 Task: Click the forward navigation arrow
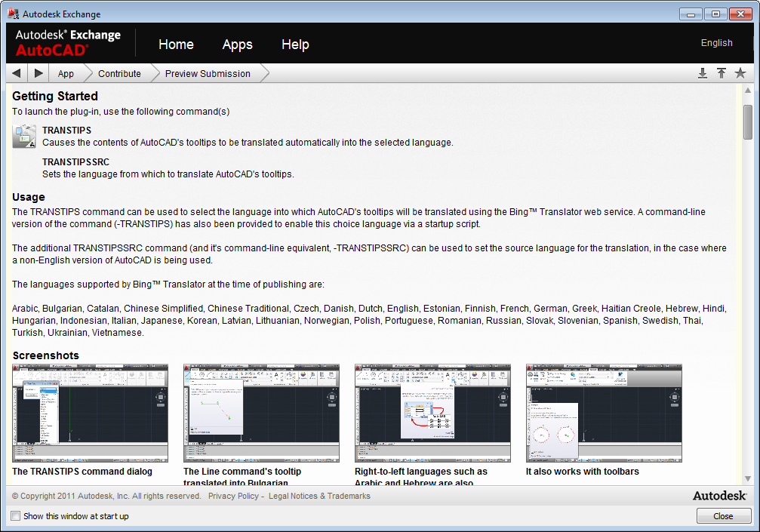38,73
